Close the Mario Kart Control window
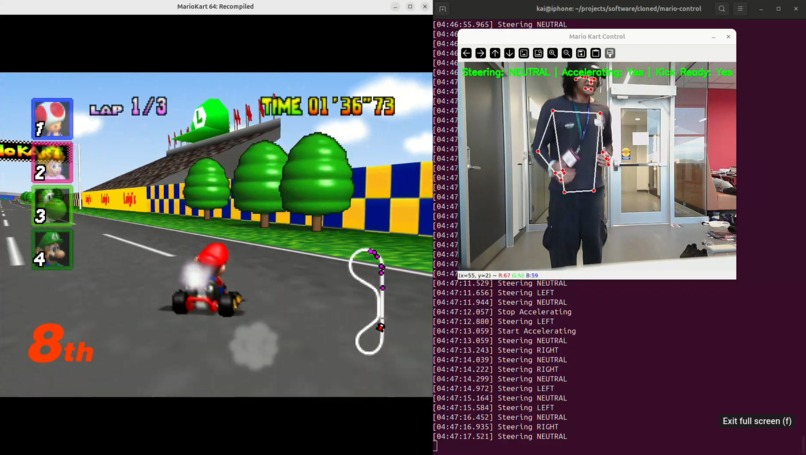Viewport: 806px width, 455px height. (728, 37)
